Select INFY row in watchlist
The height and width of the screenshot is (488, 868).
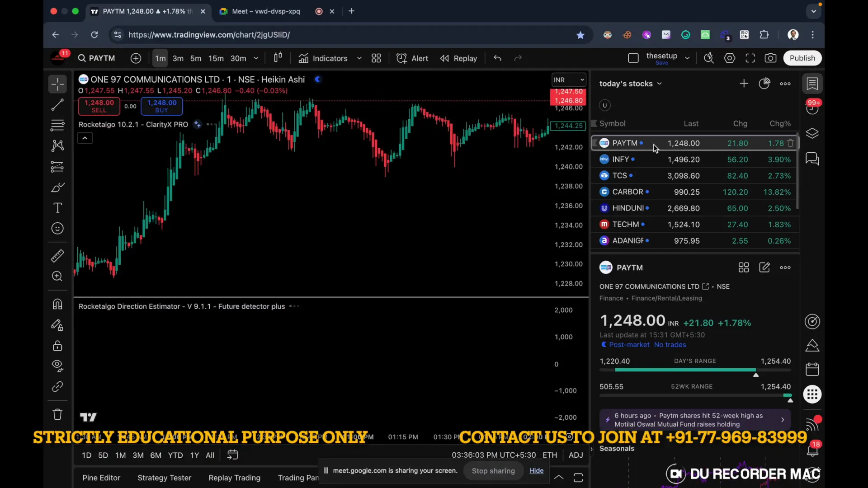[695, 160]
